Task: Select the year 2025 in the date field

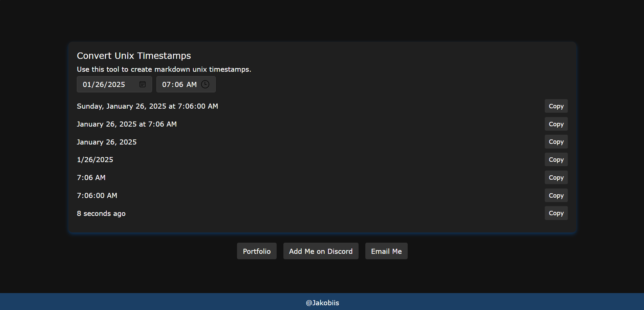Action: click(116, 85)
